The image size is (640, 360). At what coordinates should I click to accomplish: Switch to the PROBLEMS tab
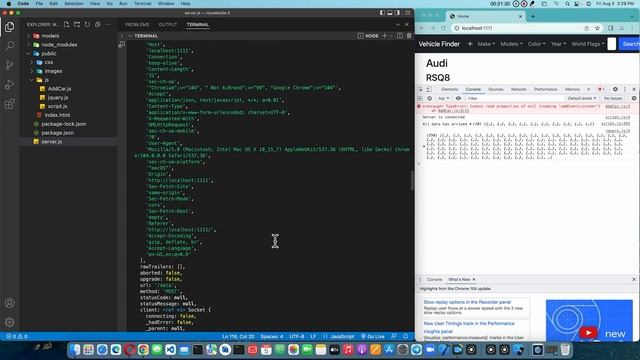click(137, 24)
